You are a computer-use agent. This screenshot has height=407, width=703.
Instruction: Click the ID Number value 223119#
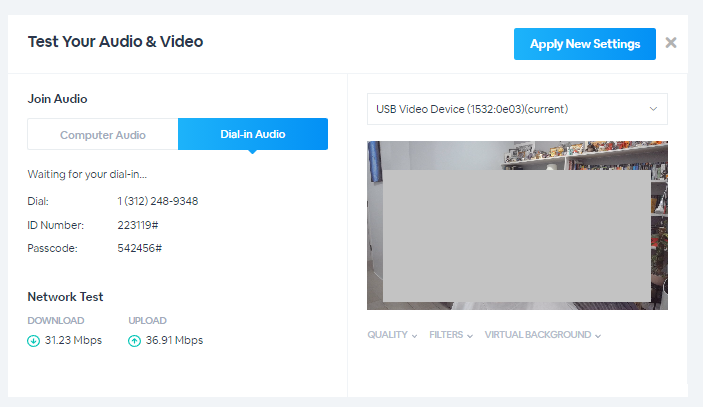tap(138, 225)
